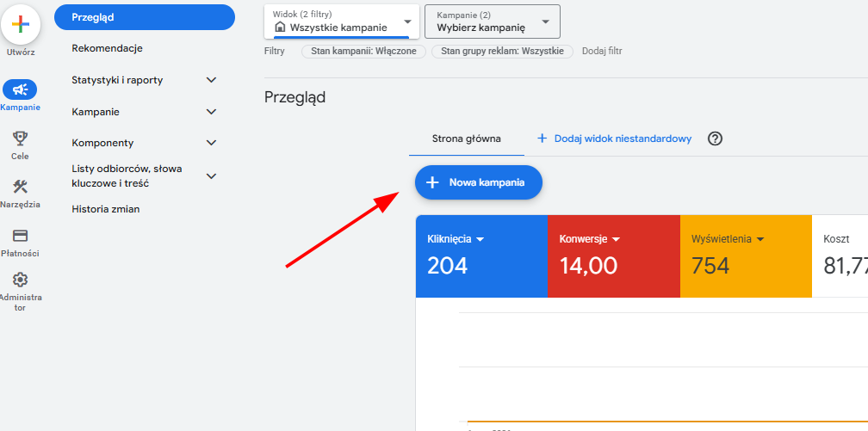Switch to Strona główna tab
868x431 pixels.
(x=466, y=139)
